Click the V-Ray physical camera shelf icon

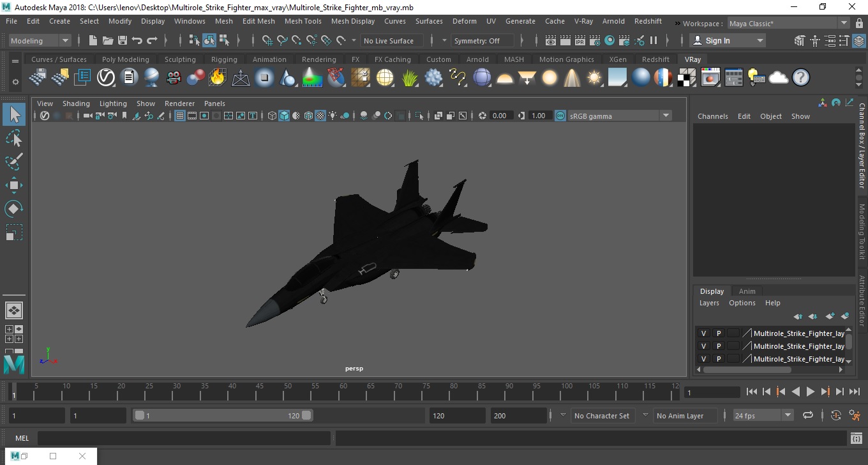click(174, 78)
